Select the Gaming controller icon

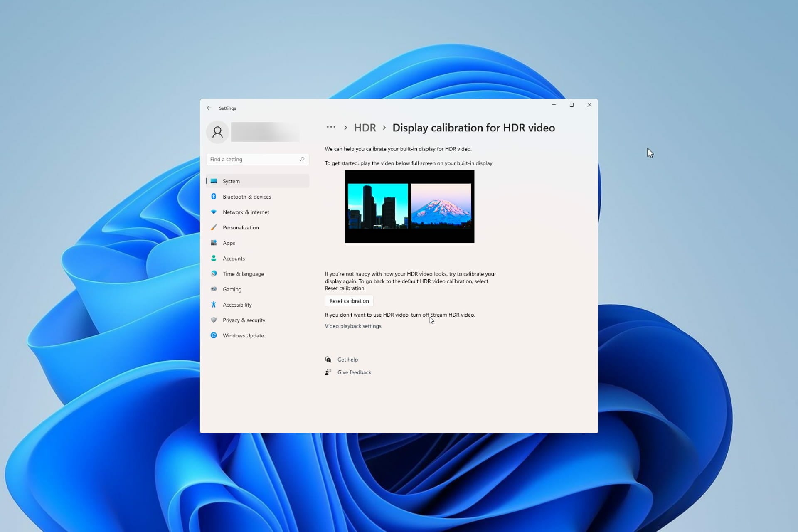pos(214,289)
